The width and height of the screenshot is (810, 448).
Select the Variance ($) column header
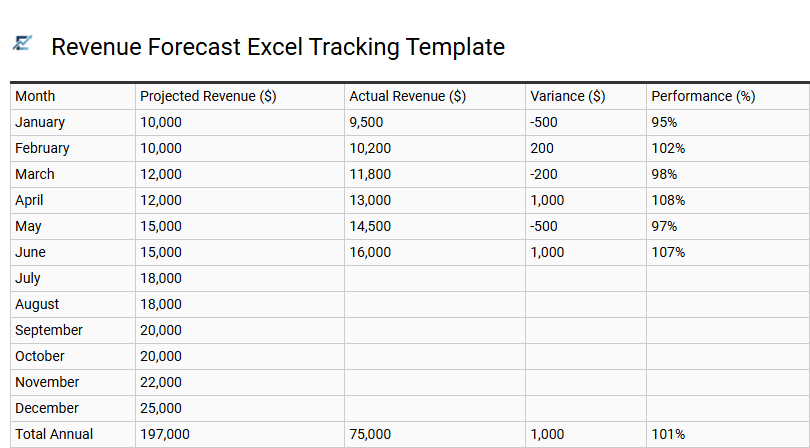(568, 96)
